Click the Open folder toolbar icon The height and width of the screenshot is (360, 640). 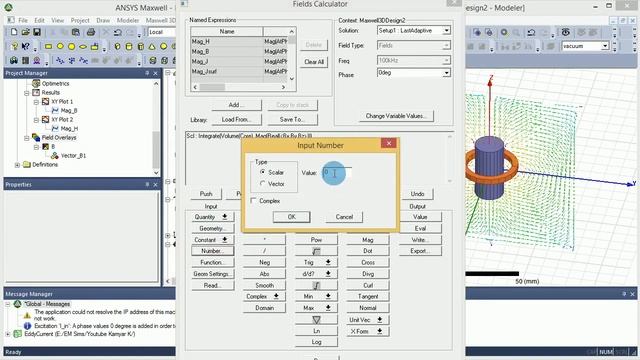[25, 32]
